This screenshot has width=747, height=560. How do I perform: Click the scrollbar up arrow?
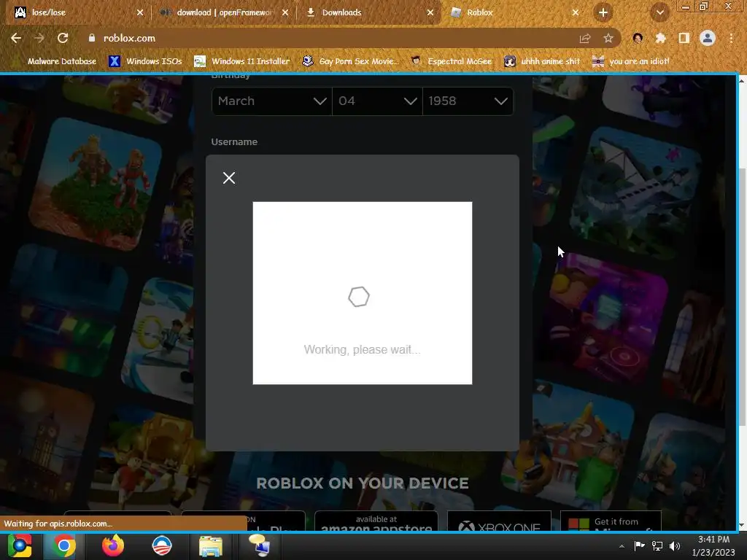pos(742,81)
